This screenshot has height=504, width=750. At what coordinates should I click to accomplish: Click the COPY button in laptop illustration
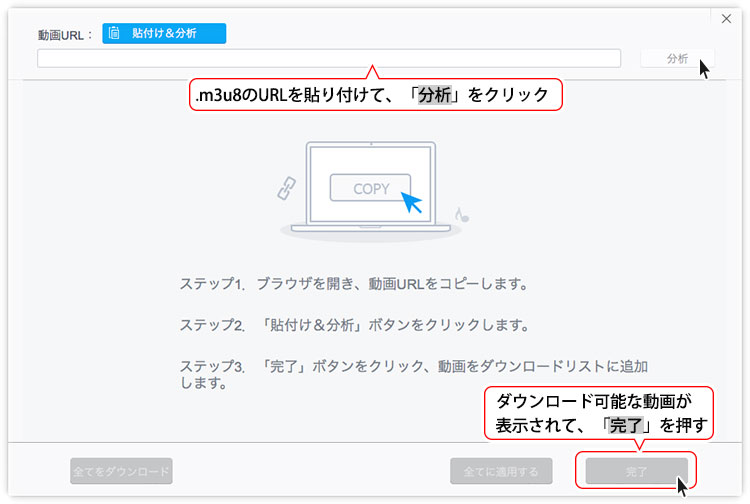point(371,188)
